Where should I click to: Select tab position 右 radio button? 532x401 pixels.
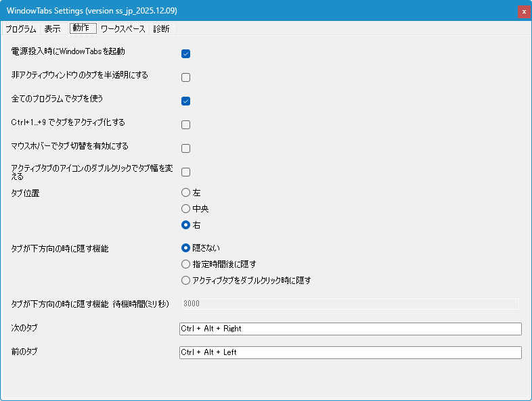coord(191,225)
